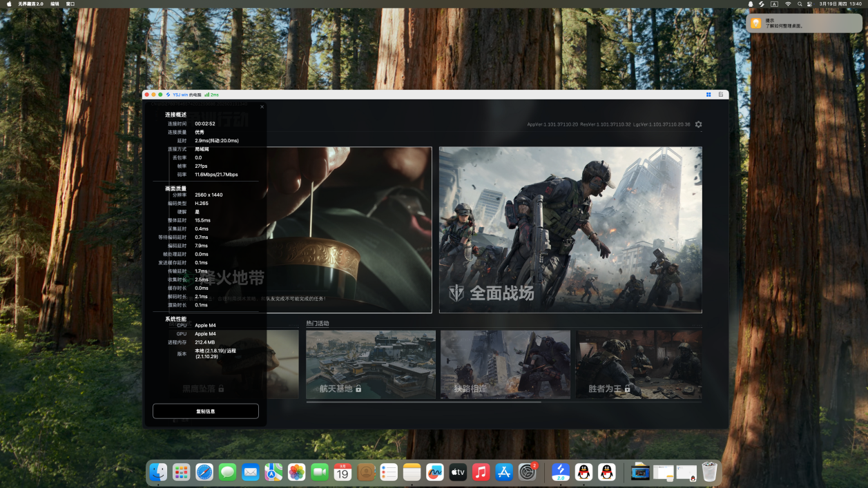Open the 编辑 menu in menu bar
868x488 pixels.
click(x=55, y=4)
